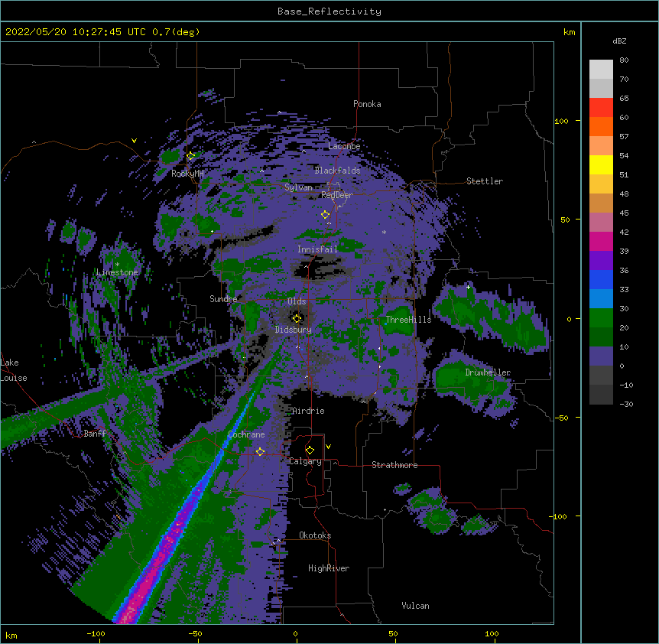This screenshot has height=644, width=659.
Task: Select the Vulcan label
Action: [x=415, y=606]
